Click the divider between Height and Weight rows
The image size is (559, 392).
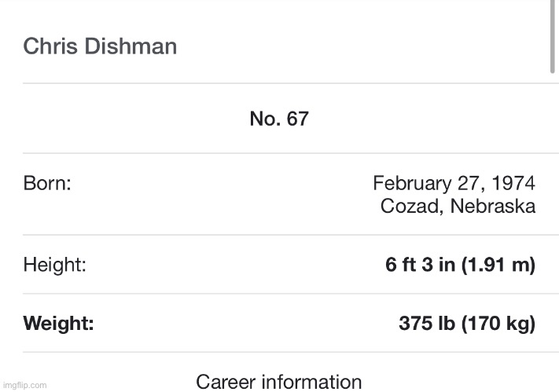[x=279, y=295]
